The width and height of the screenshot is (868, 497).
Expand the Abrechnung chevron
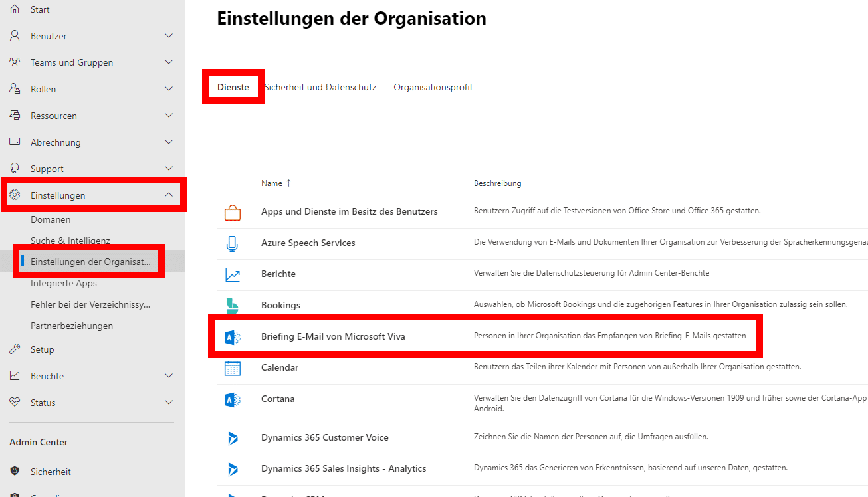pyautogui.click(x=169, y=142)
